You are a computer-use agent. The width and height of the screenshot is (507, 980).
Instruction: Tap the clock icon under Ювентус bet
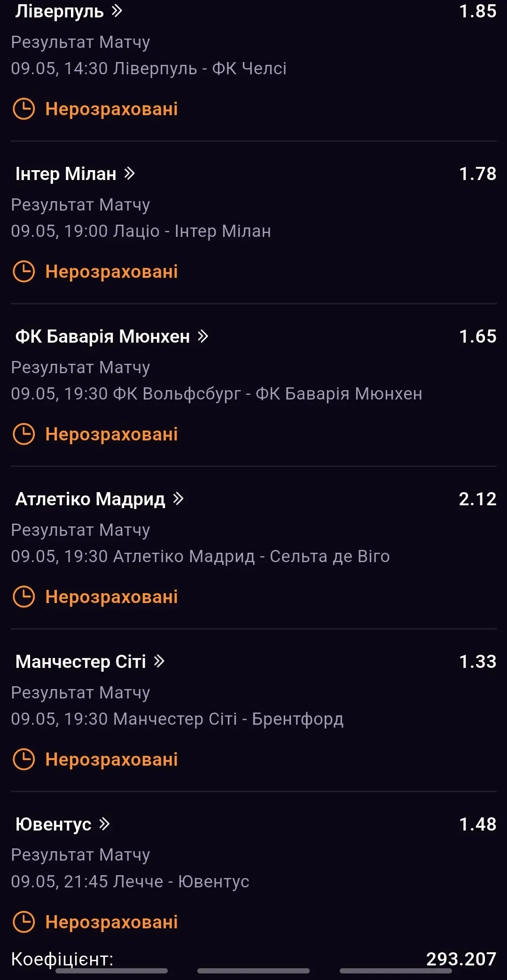pyautogui.click(x=23, y=922)
